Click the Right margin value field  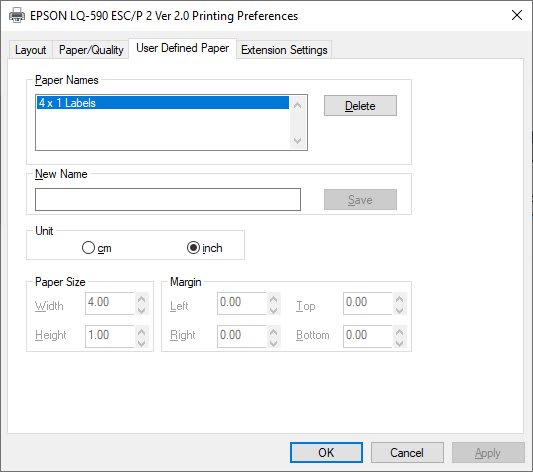[242, 336]
